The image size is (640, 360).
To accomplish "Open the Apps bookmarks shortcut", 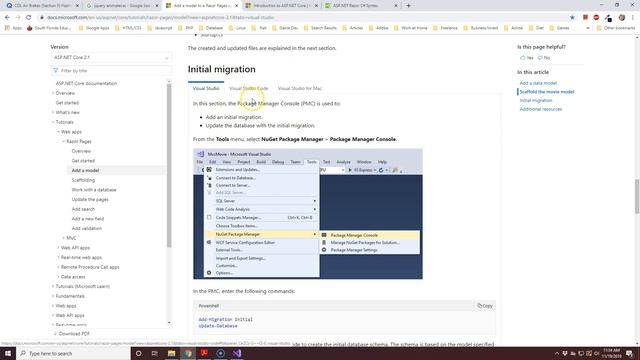I will point(13,28).
